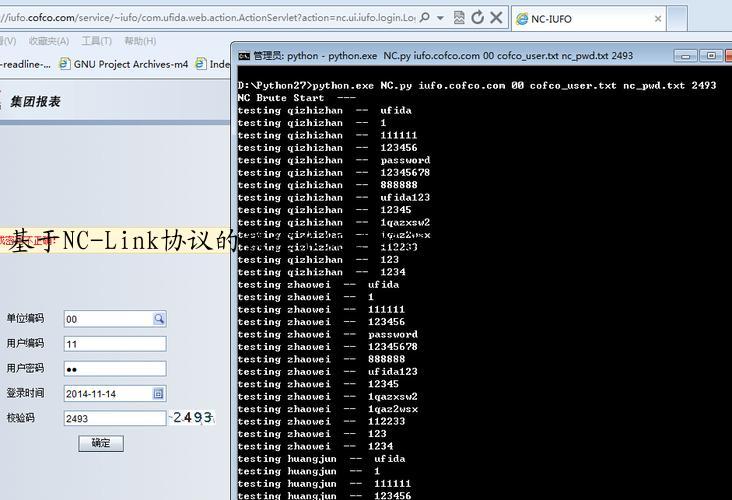
Task: Minimize the python console window
Action: click(x=685, y=56)
